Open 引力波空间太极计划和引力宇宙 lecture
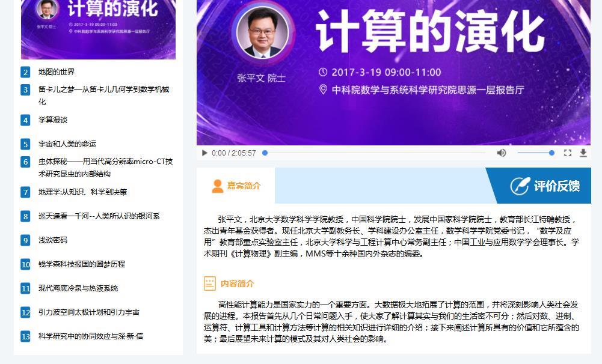The image size is (602, 364). coord(89,312)
